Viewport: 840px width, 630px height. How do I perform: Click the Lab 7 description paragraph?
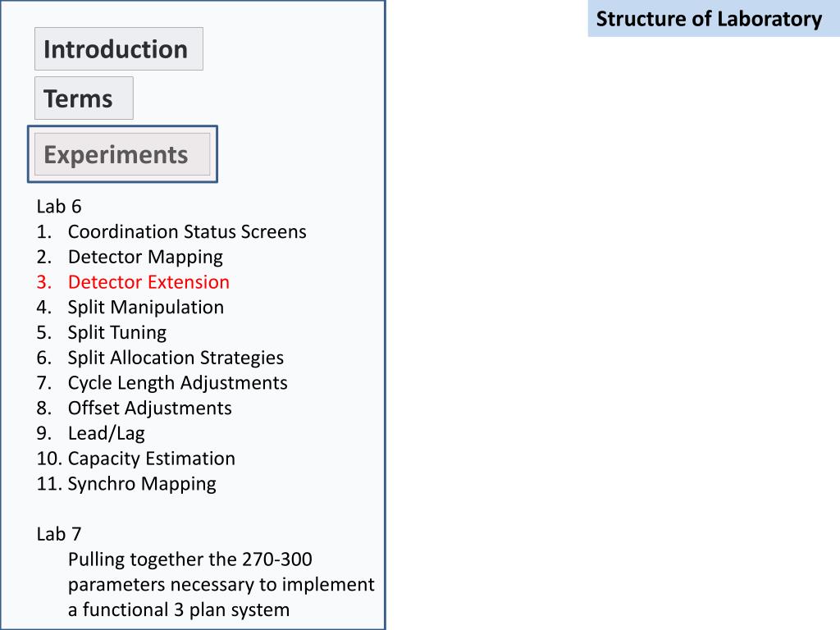click(221, 584)
